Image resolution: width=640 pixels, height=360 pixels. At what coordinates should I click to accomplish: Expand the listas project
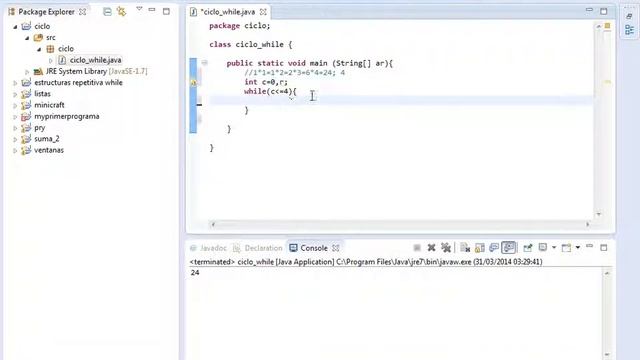pyautogui.click(x=15, y=94)
